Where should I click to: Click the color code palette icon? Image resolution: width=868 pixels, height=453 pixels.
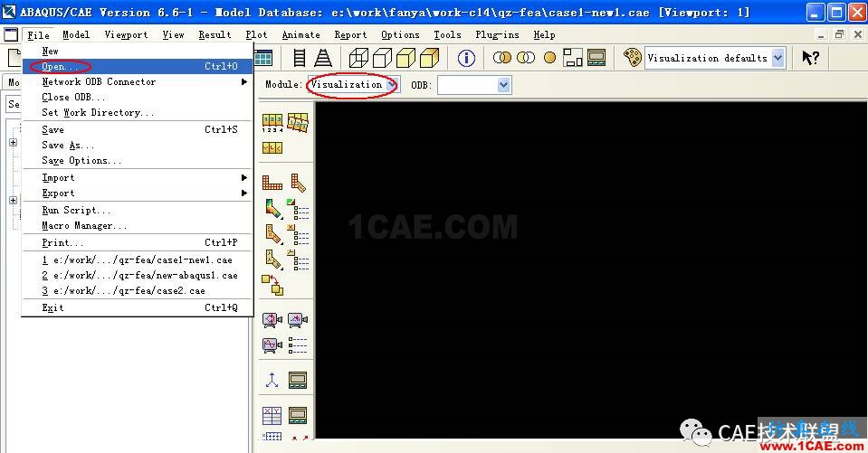[x=632, y=58]
